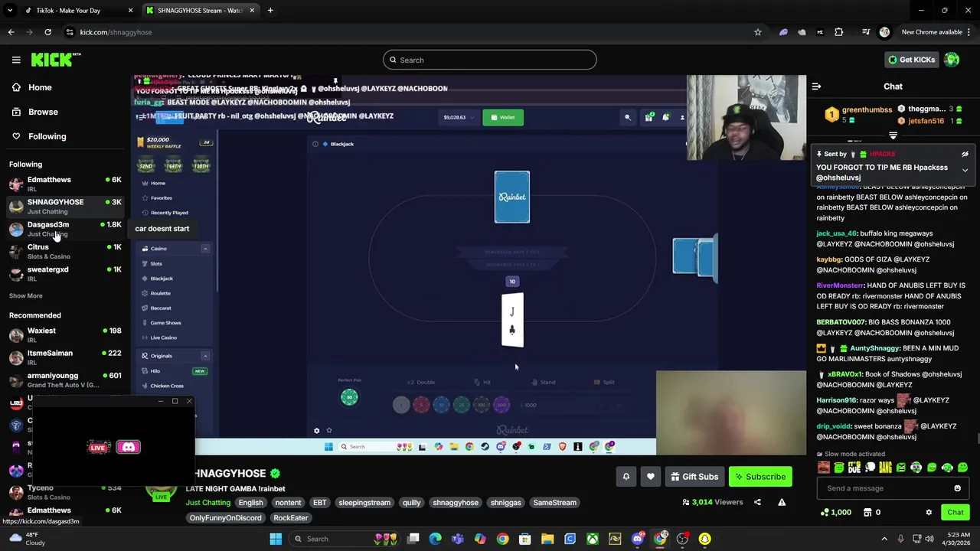This screenshot has width=980, height=551.
Task: Open Discord from Windows taskbar
Action: click(x=637, y=539)
